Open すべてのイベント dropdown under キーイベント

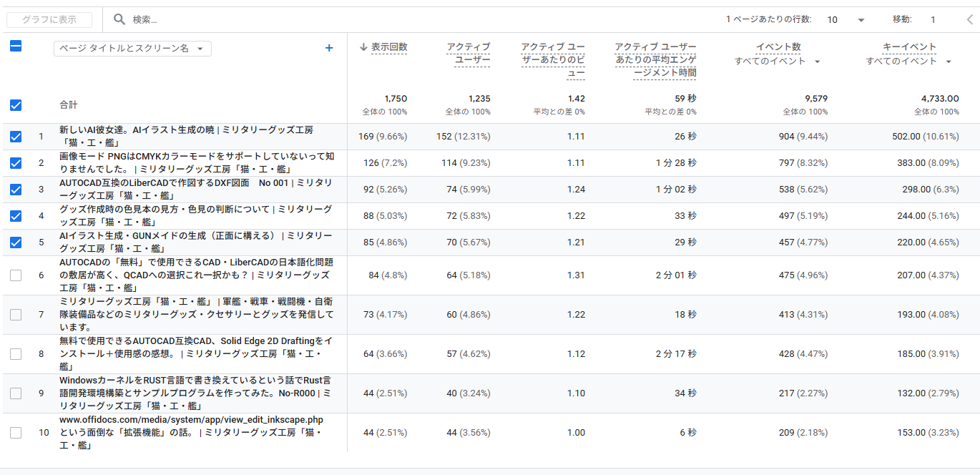(x=909, y=62)
